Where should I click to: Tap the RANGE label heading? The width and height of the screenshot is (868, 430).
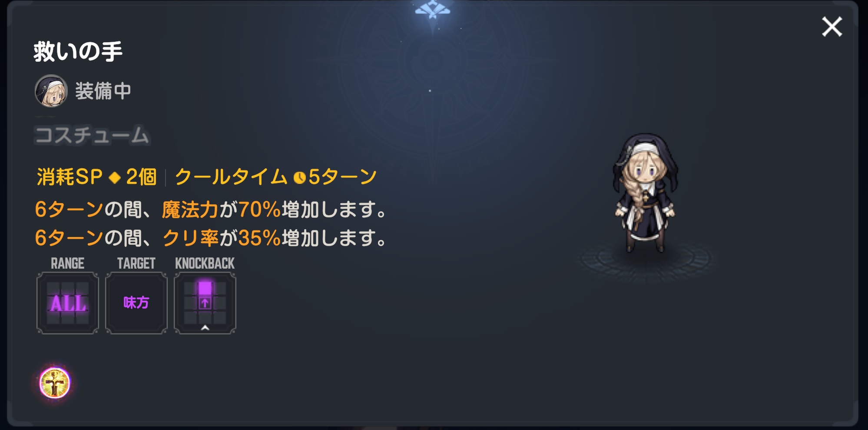[67, 263]
